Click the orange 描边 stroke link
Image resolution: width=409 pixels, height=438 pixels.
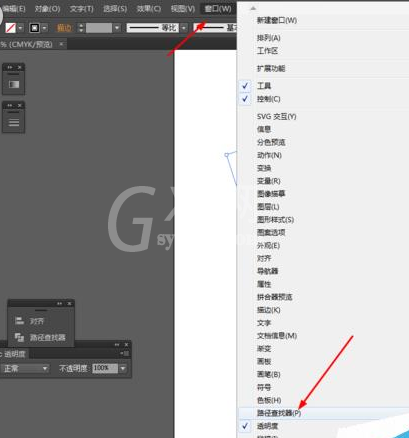click(64, 28)
